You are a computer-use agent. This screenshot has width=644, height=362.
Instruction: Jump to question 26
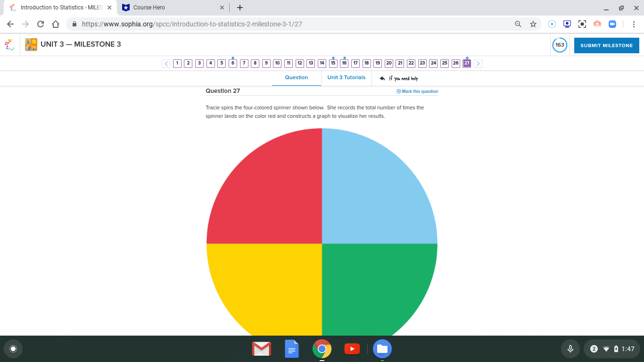click(x=456, y=63)
